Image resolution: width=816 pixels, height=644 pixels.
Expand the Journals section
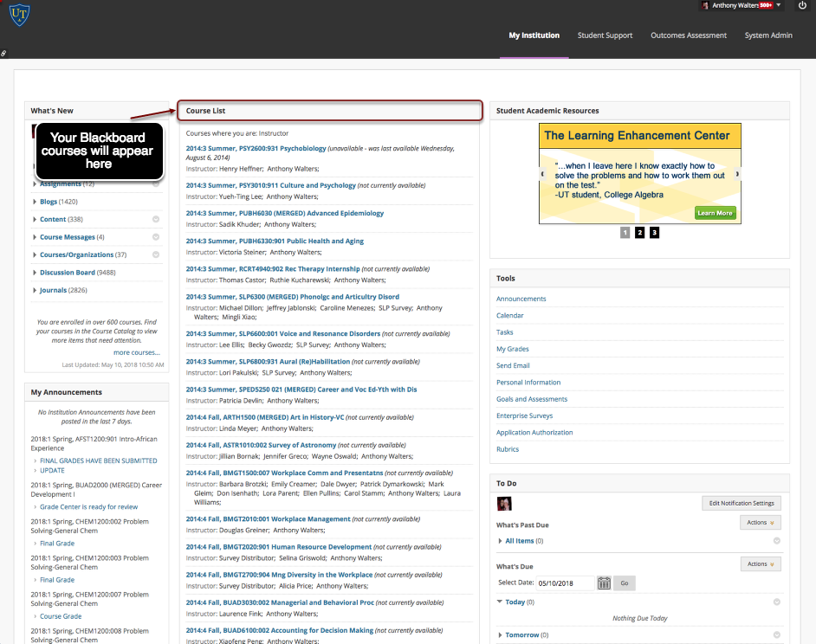pyautogui.click(x=35, y=290)
